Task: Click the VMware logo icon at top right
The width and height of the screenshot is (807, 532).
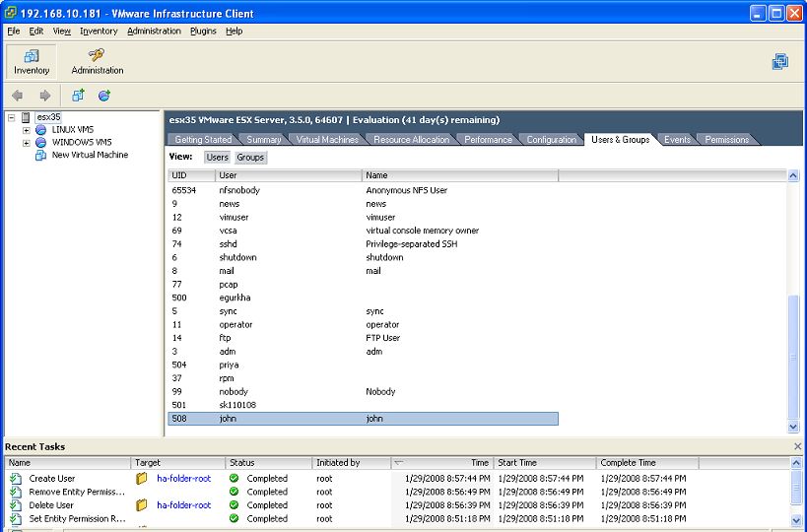Action: point(779,62)
